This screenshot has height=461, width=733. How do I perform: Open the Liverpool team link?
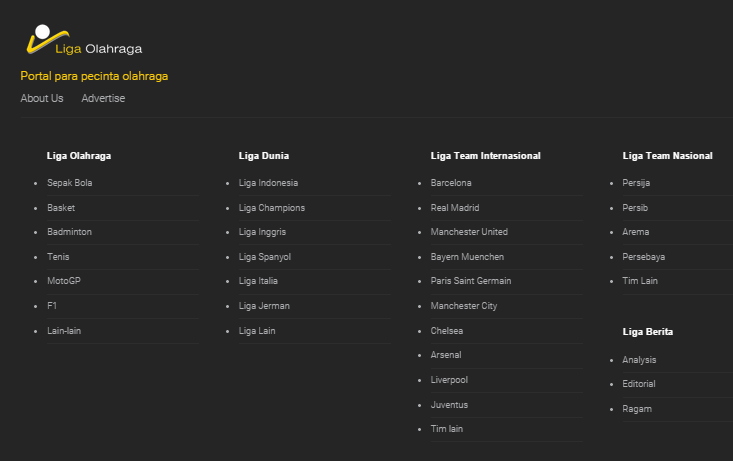[x=449, y=380]
